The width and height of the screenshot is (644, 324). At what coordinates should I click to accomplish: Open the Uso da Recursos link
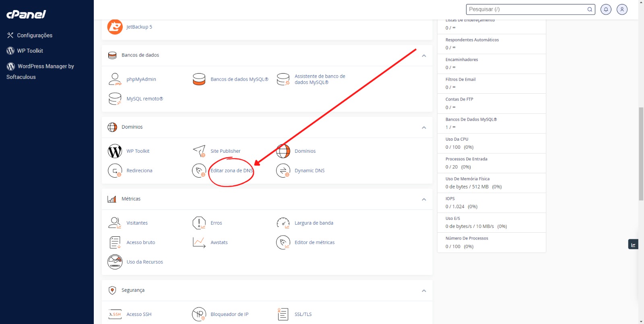145,262
